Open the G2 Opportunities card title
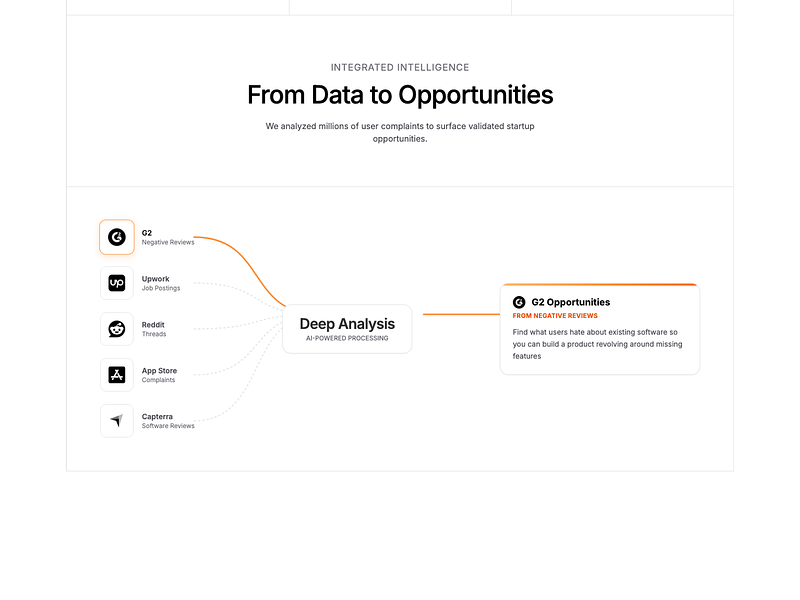The image size is (800, 600). [570, 302]
